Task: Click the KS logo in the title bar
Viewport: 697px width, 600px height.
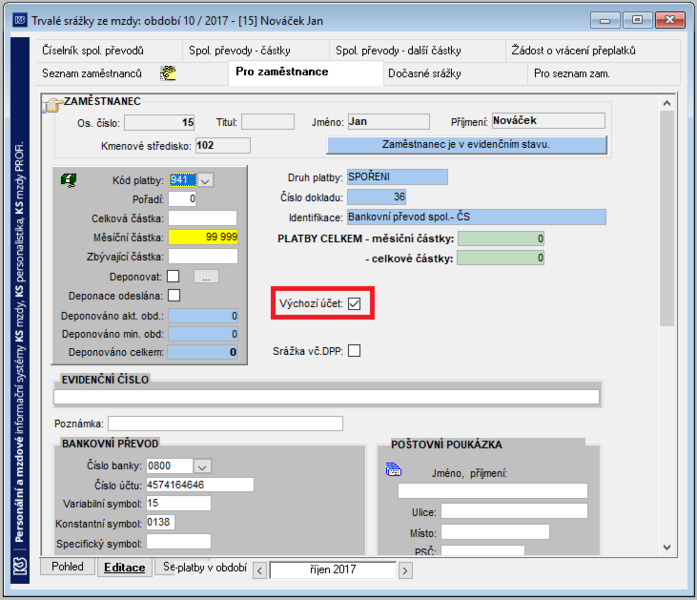Action: pos(20,20)
